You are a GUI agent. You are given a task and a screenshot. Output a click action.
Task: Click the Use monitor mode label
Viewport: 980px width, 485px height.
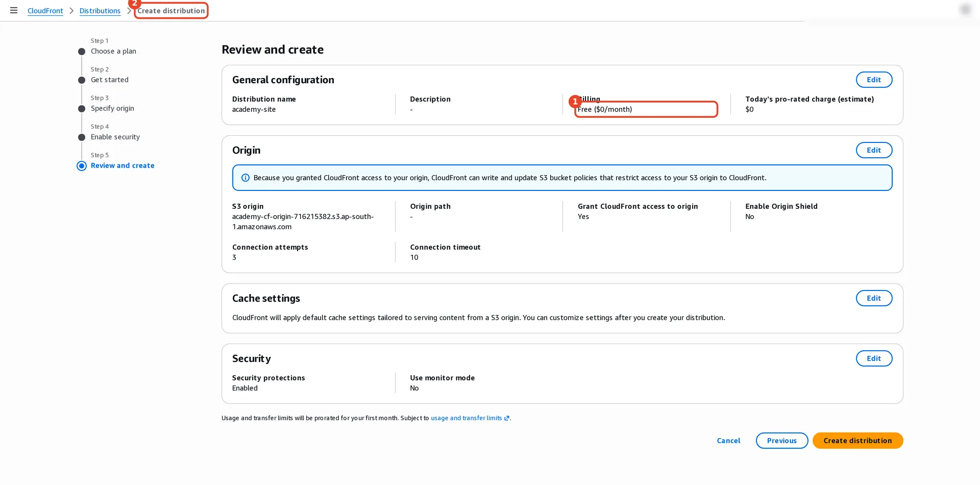[442, 378]
